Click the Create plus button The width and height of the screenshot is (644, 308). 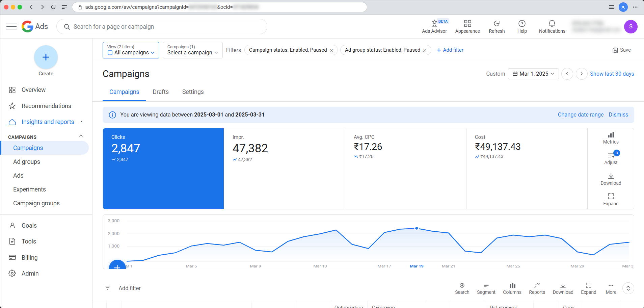[46, 57]
